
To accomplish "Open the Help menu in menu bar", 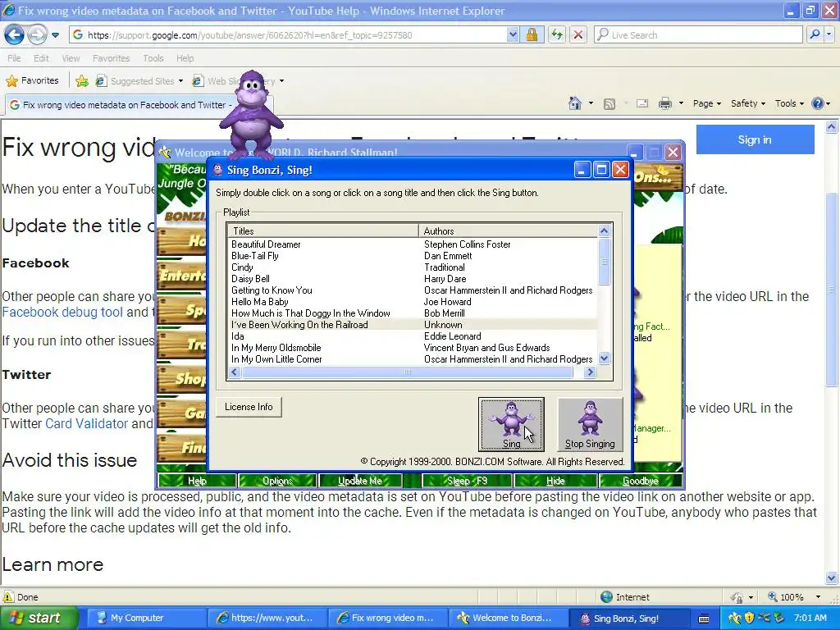I will [185, 58].
